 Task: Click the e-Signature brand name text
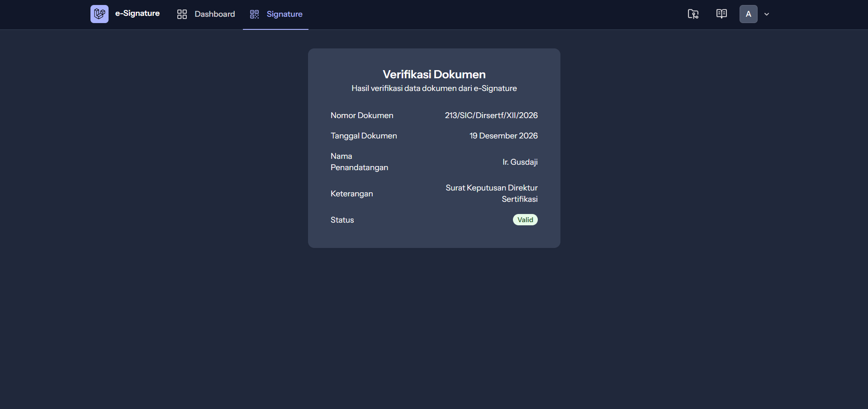pyautogui.click(x=137, y=14)
